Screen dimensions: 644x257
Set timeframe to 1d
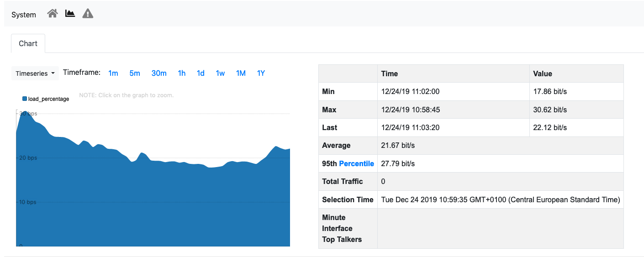pos(201,73)
